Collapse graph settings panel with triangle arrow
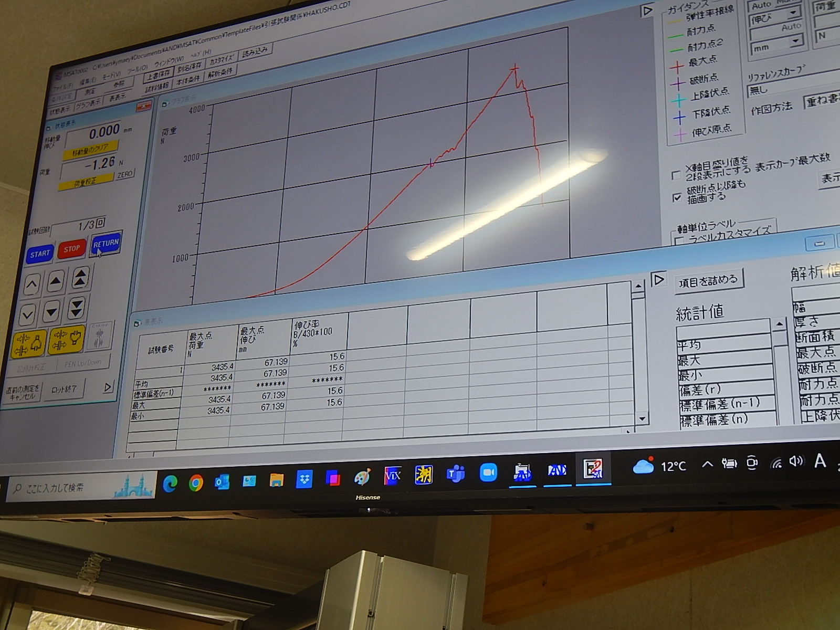840x630 pixels. tap(647, 10)
